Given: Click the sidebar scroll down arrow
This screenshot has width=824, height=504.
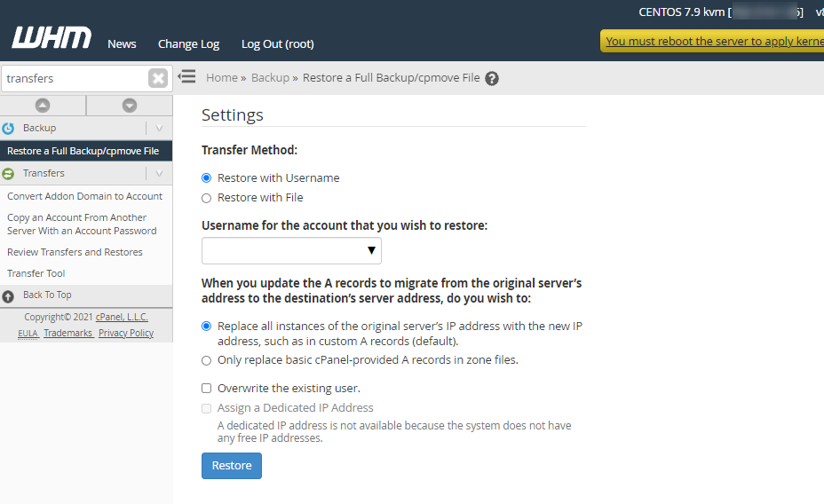Looking at the screenshot, I should [130, 106].
